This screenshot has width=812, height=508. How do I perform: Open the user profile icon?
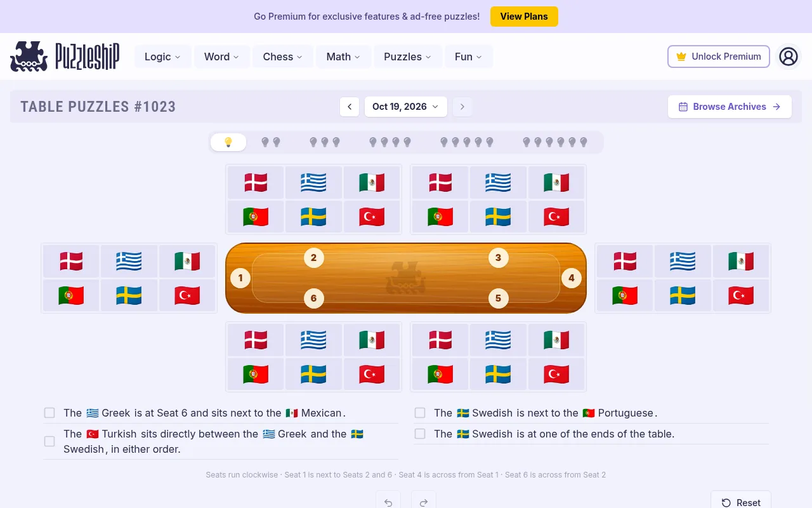click(x=789, y=57)
